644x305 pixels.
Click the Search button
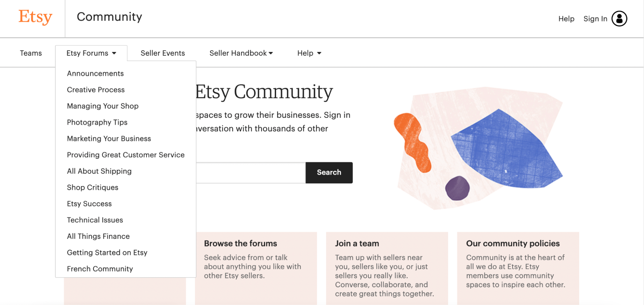point(329,172)
